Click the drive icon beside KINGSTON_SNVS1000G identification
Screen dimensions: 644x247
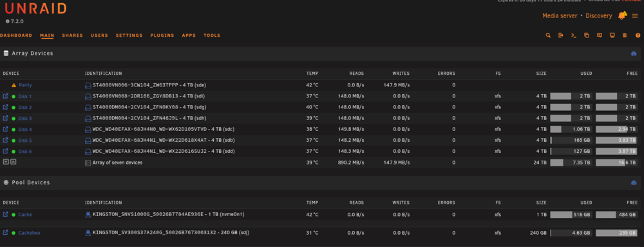88,214
